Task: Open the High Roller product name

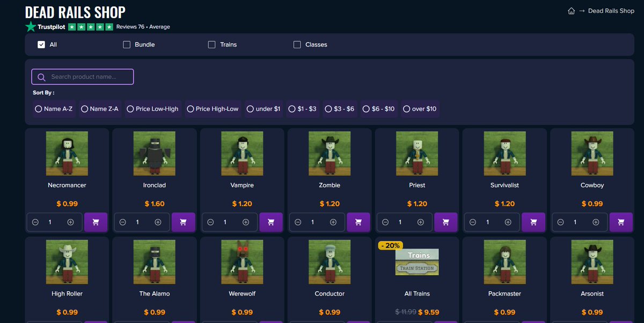Action: coord(67,293)
